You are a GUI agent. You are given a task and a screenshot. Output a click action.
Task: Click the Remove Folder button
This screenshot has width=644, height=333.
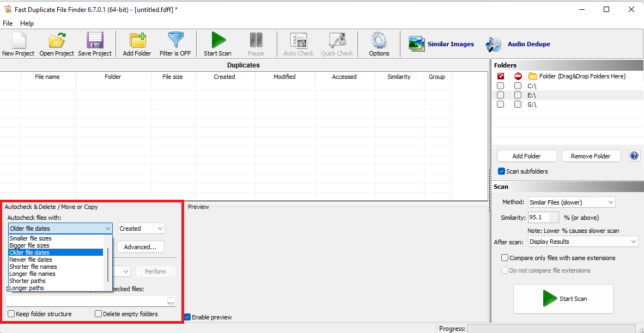(591, 156)
